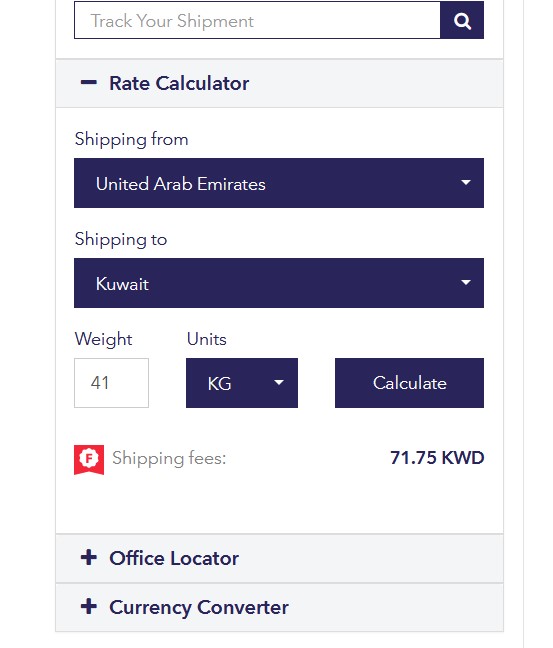Image resolution: width=553 pixels, height=648 pixels.
Task: Click the Calculate button
Action: tap(409, 383)
